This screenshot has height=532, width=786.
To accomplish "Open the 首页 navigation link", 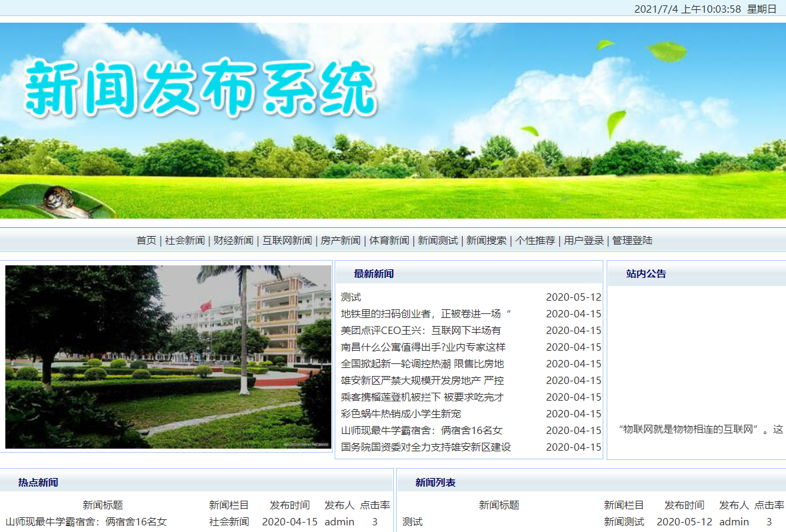I will tap(145, 240).
